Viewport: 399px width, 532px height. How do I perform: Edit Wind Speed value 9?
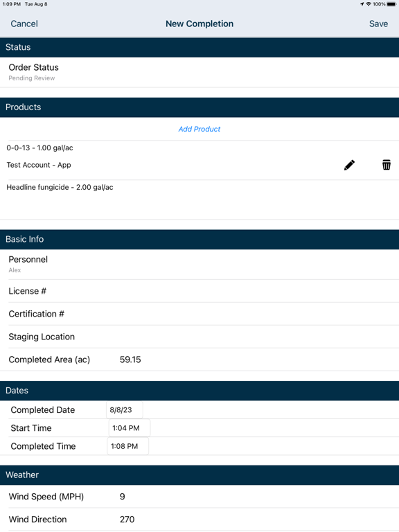pos(123,497)
